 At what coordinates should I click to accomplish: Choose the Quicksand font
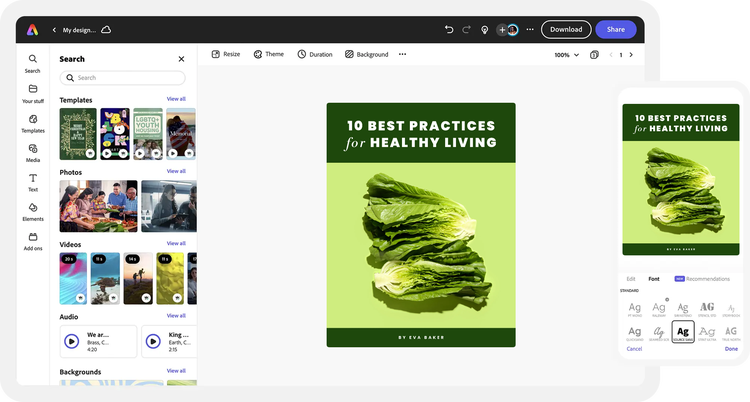635,333
